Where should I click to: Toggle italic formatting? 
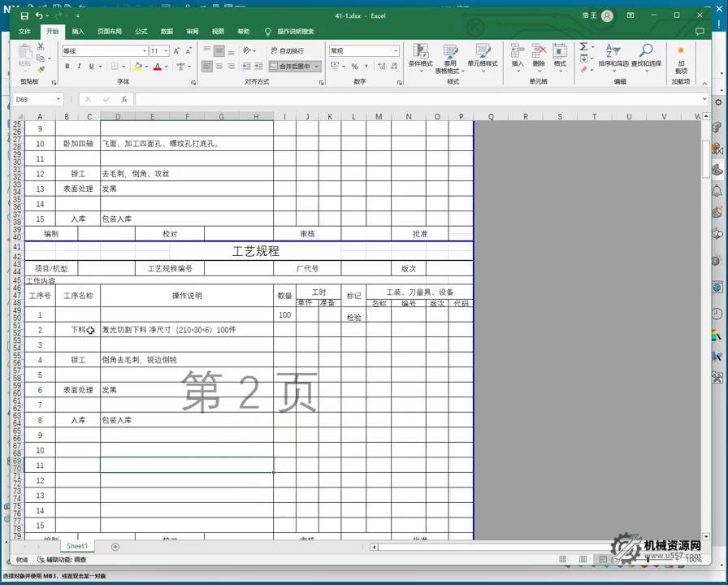(x=79, y=67)
